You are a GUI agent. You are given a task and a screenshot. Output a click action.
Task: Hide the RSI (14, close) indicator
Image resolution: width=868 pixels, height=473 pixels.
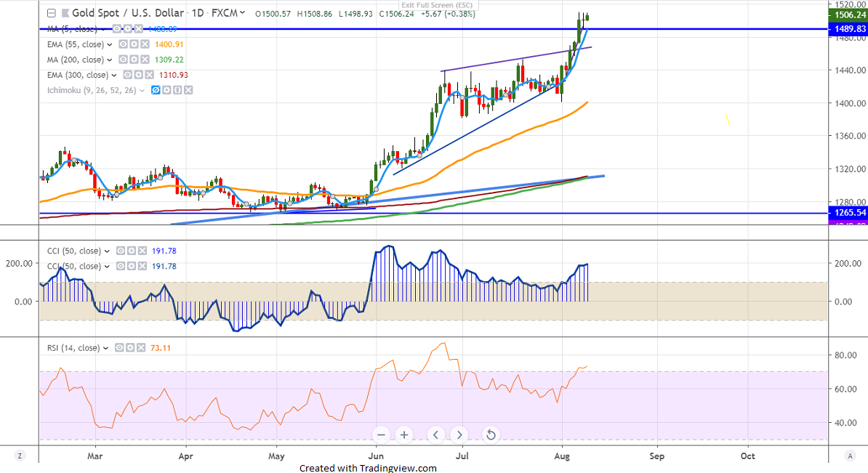[x=119, y=348]
